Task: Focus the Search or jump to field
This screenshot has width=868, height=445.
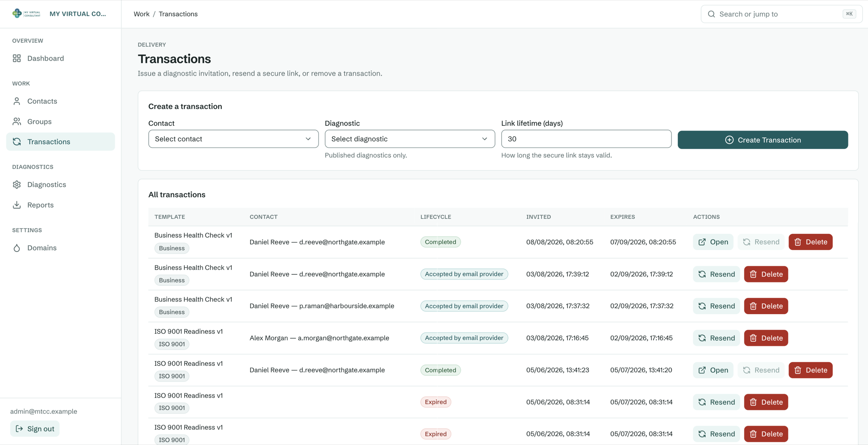Action: point(781,14)
